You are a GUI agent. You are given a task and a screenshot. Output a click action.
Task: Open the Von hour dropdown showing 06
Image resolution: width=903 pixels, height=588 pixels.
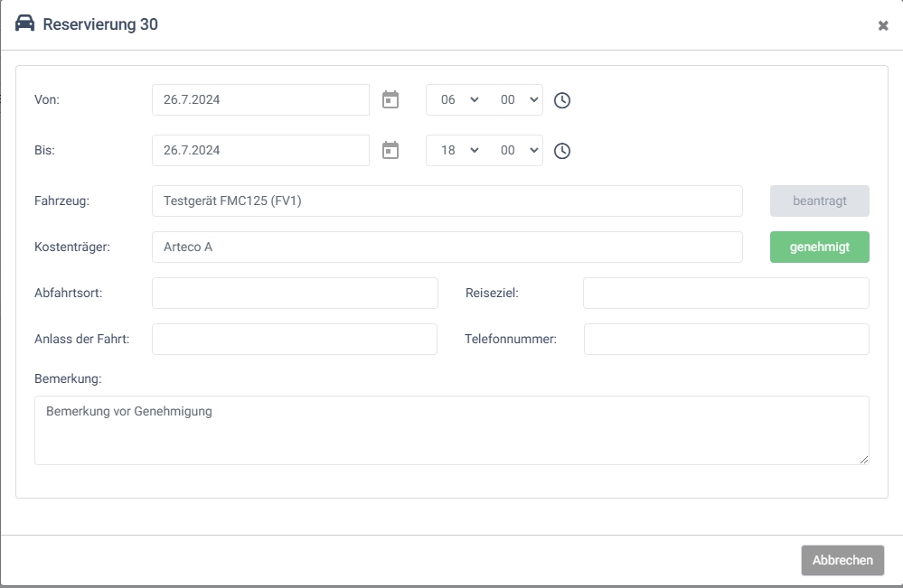pyautogui.click(x=458, y=100)
